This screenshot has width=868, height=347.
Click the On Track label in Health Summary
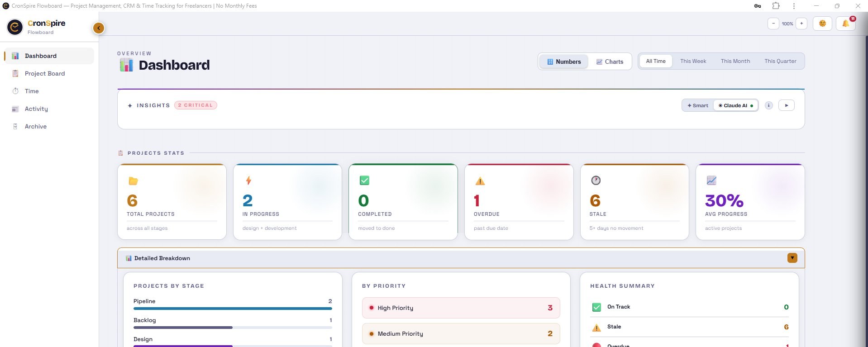click(x=619, y=307)
